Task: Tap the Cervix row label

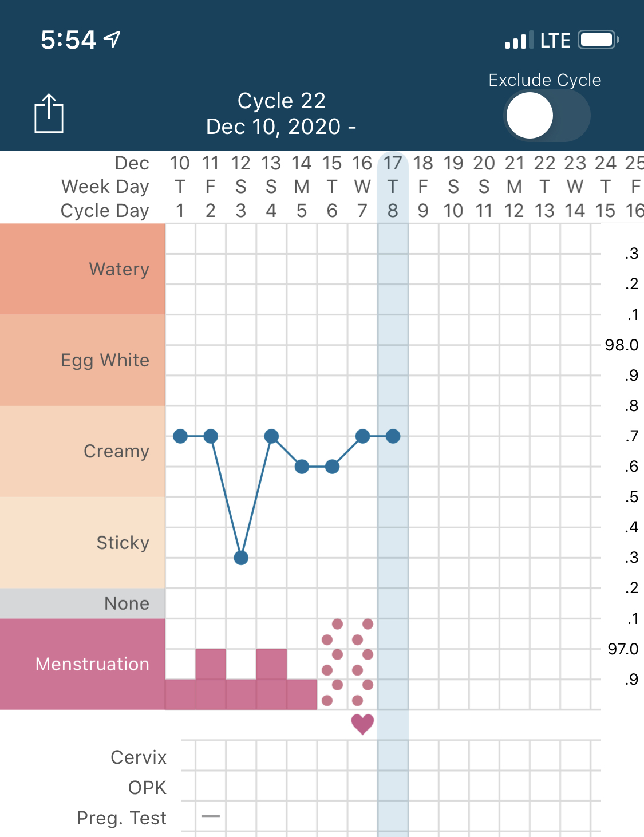Action: point(139,757)
